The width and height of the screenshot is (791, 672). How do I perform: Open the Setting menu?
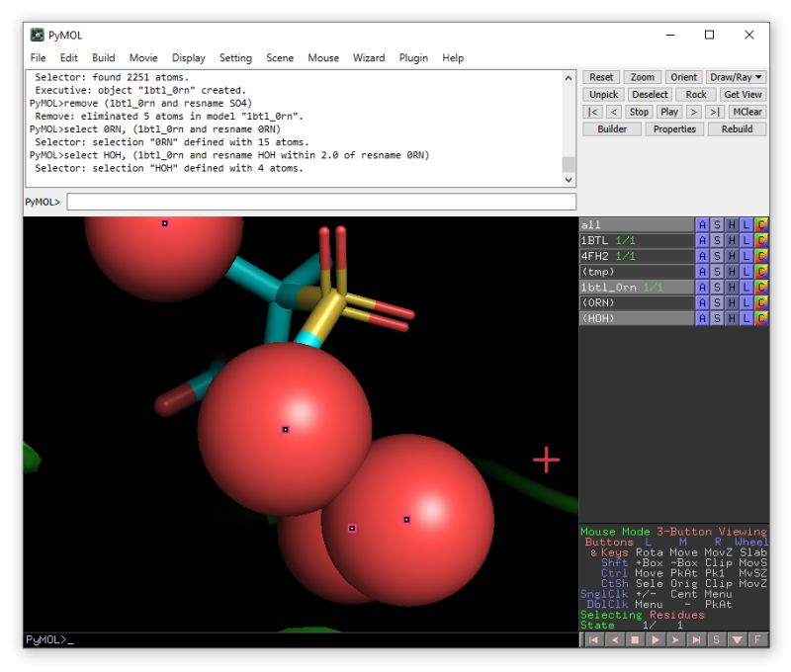(x=235, y=58)
